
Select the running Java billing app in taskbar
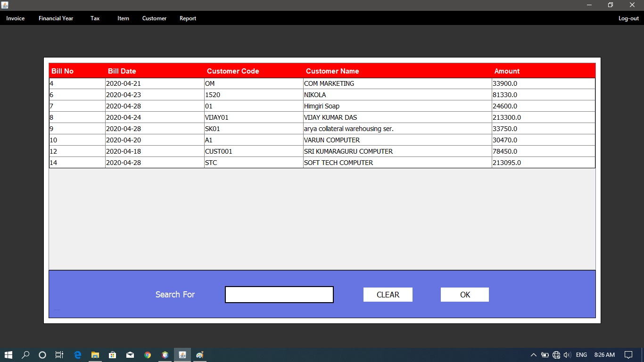coord(182,355)
